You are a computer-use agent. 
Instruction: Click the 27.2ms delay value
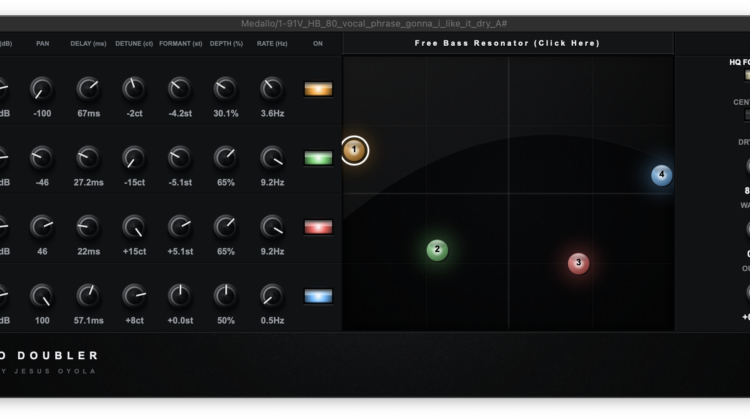(88, 183)
